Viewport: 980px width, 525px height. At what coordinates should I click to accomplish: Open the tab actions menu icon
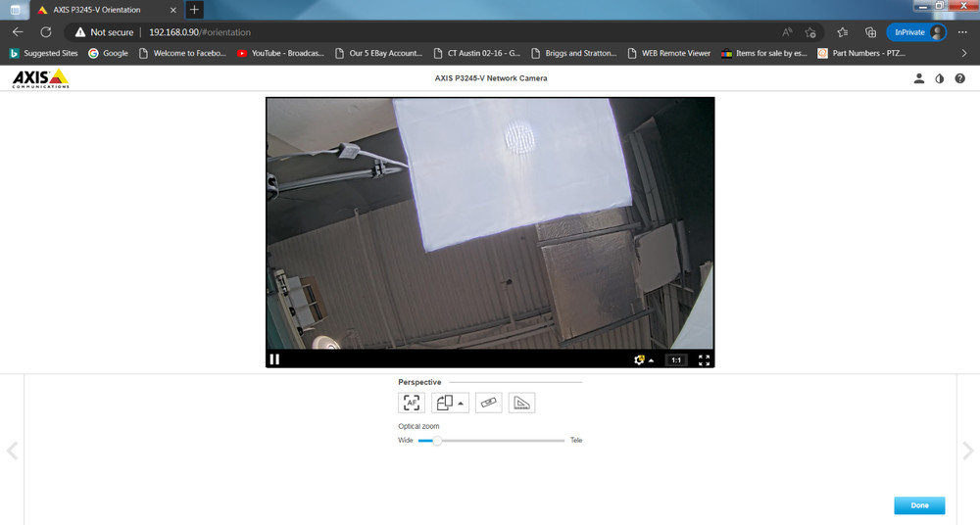point(15,10)
